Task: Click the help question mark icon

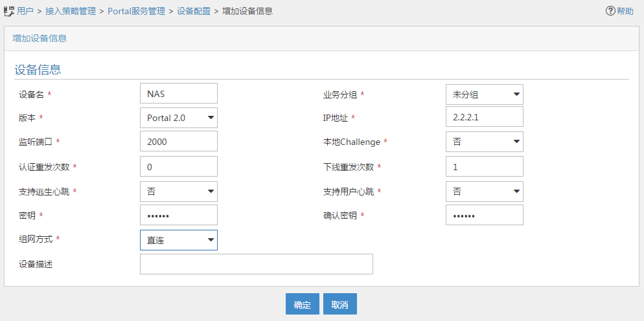Action: click(x=610, y=11)
